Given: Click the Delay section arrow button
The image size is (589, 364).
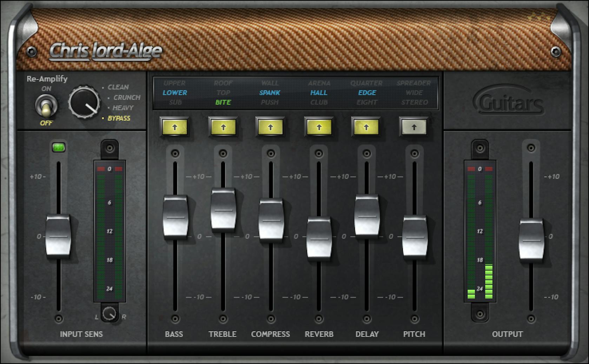Looking at the screenshot, I should point(366,127).
